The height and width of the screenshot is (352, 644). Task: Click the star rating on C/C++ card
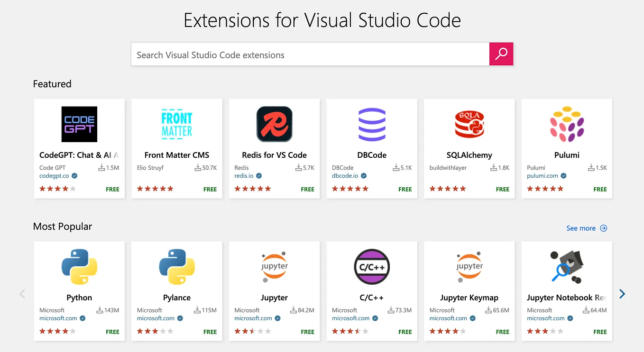(350, 331)
